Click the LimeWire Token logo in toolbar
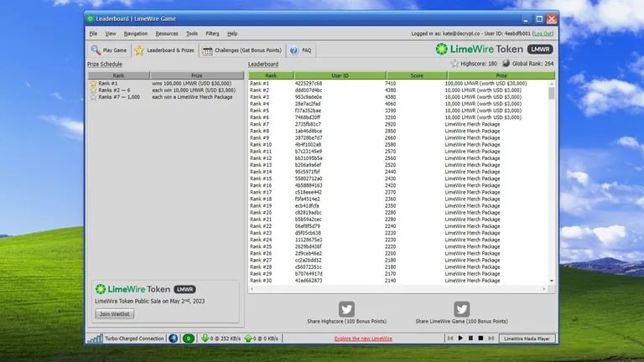Image resolution: width=644 pixels, height=362 pixels. pyautogui.click(x=480, y=49)
